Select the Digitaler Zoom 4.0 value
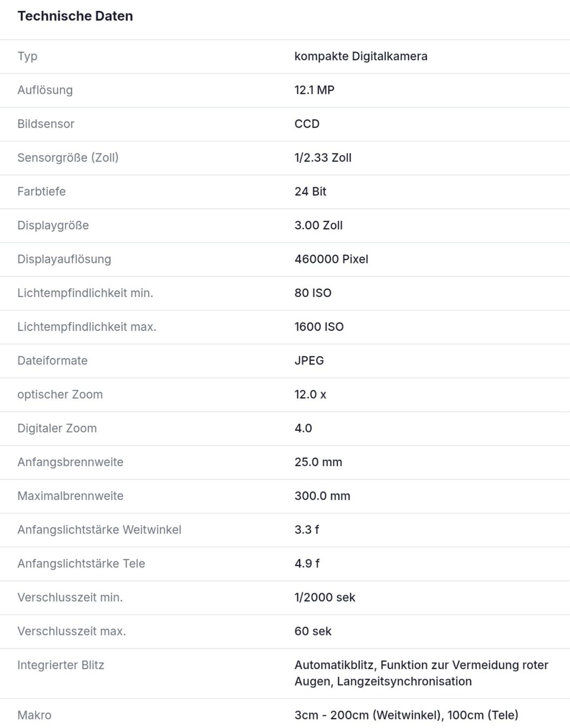The width and height of the screenshot is (570, 728). (303, 428)
